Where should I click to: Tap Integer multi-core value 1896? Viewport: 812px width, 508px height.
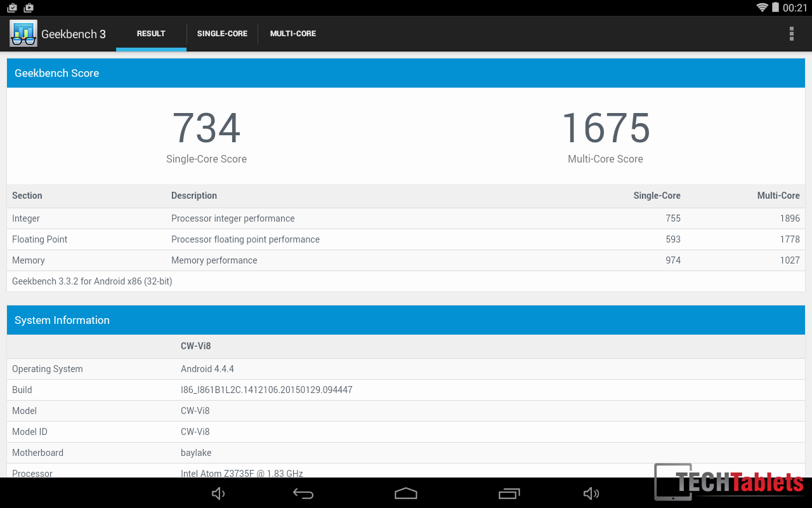coord(790,218)
